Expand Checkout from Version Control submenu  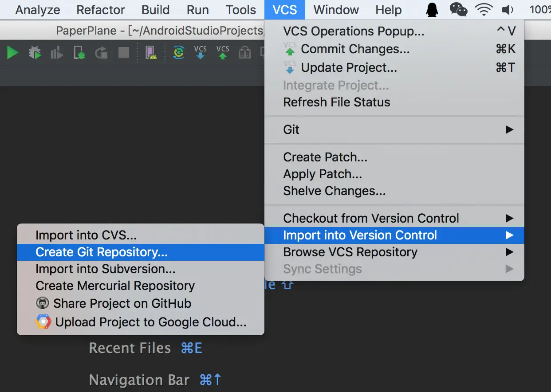394,218
